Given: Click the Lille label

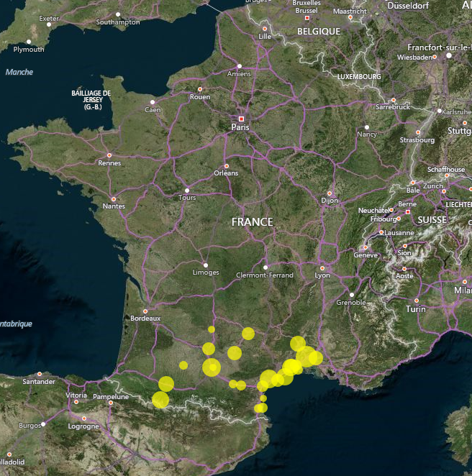Looking at the screenshot, I should 265,37.
